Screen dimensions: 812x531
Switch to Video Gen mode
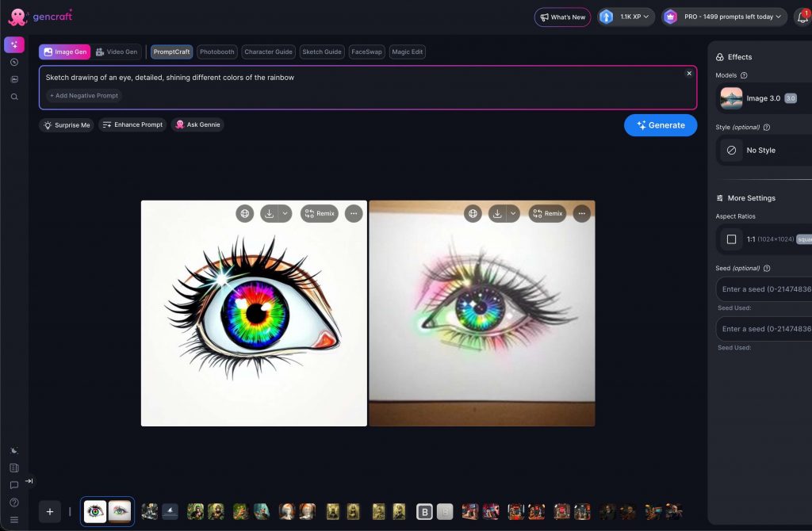click(x=117, y=52)
